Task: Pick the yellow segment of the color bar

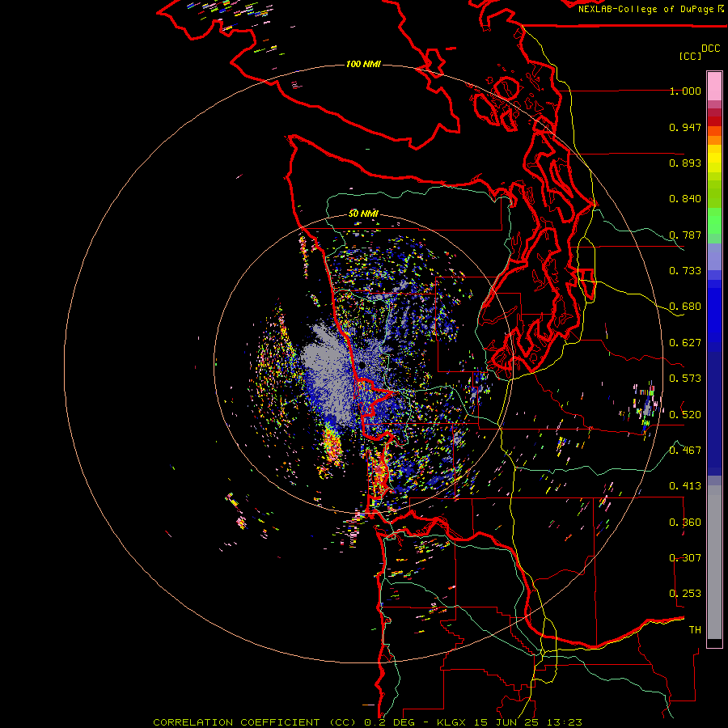Action: pyautogui.click(x=714, y=159)
